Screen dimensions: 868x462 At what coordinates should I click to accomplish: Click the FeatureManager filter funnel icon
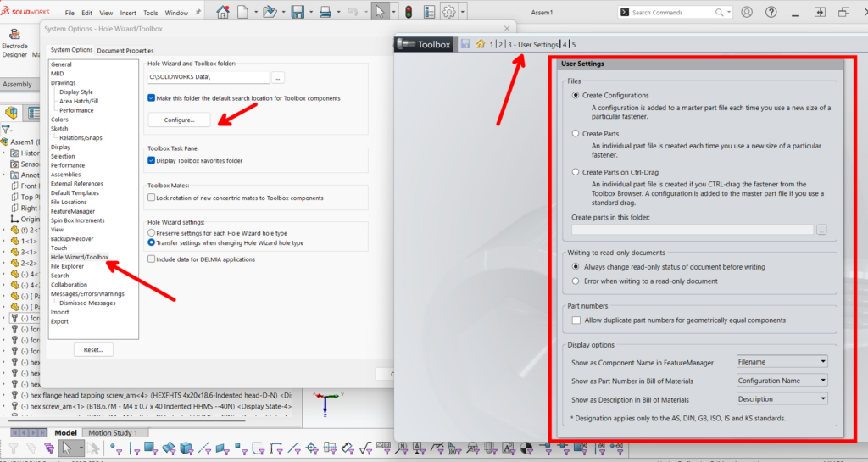pos(6,130)
